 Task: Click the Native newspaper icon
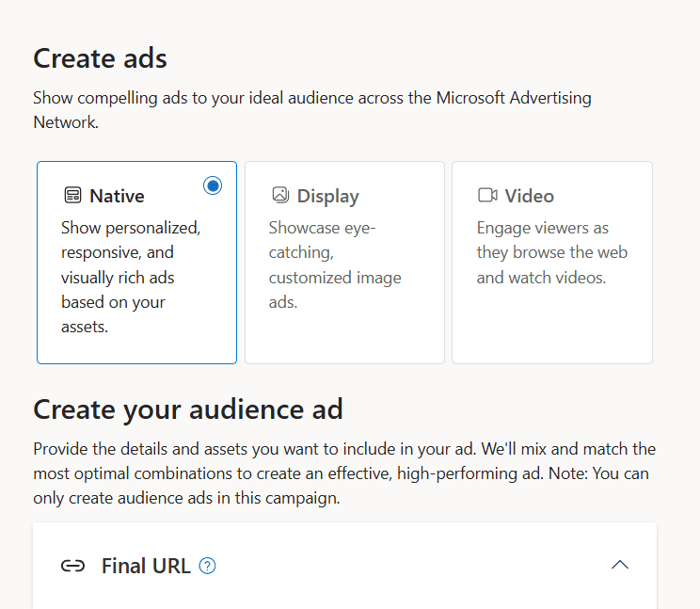click(x=72, y=196)
